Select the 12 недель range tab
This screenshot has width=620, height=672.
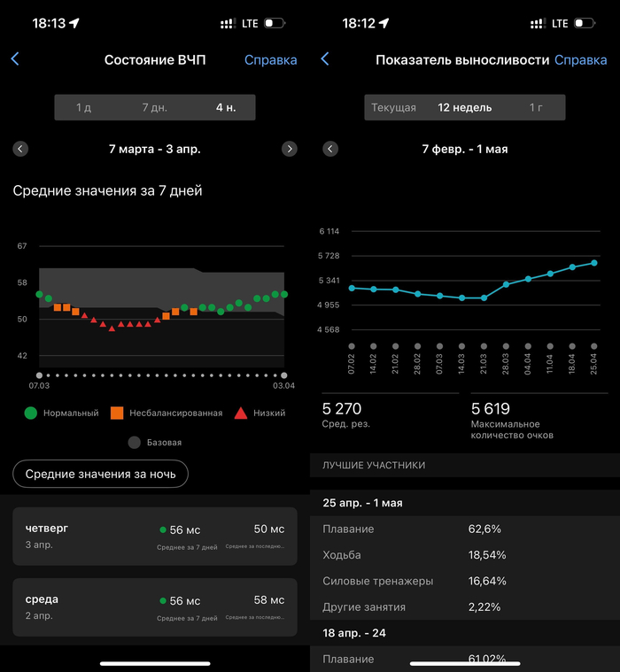pos(465,107)
